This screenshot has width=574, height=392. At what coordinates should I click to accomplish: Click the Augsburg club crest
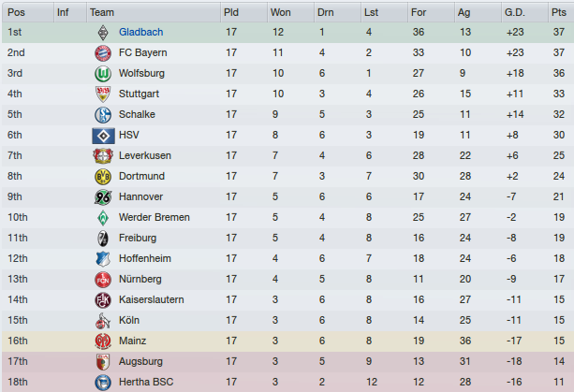click(103, 362)
